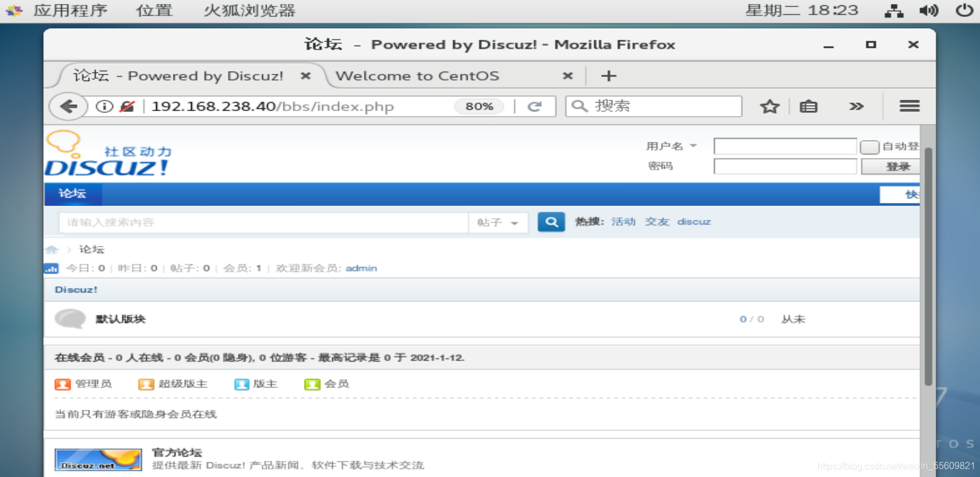
Task: Click the Discuz! logo
Action: click(x=110, y=154)
